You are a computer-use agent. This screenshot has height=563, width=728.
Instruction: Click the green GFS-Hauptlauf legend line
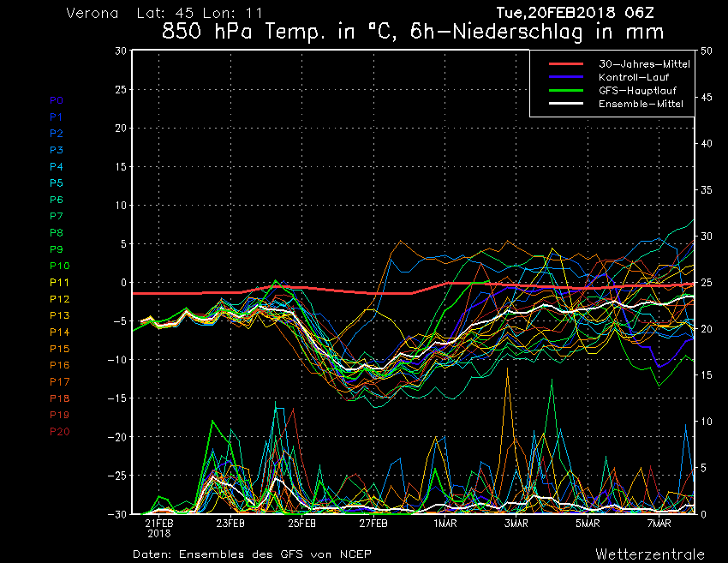tap(566, 90)
